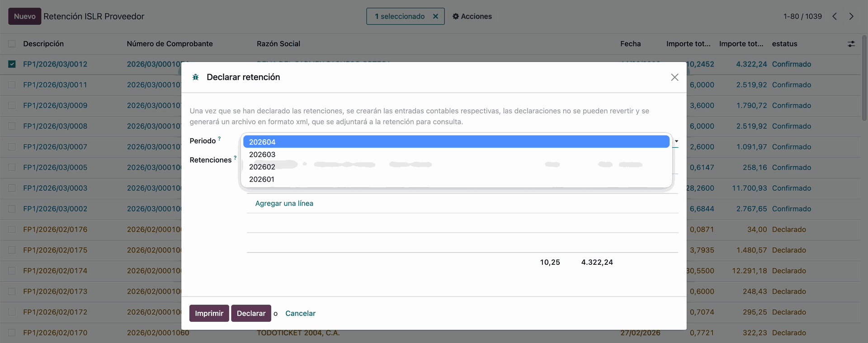868x343 pixels.
Task: Close the Declarar retención dialog
Action: tap(675, 77)
